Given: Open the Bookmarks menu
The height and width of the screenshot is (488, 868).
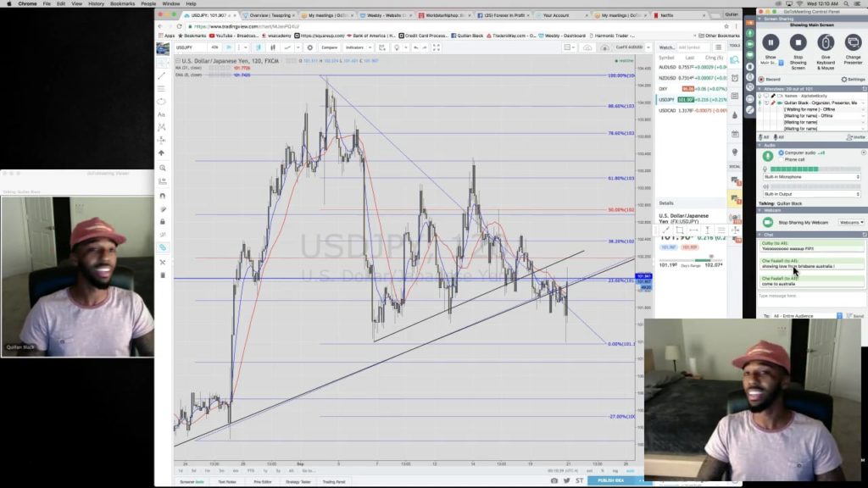Looking at the screenshot, I should [122, 4].
